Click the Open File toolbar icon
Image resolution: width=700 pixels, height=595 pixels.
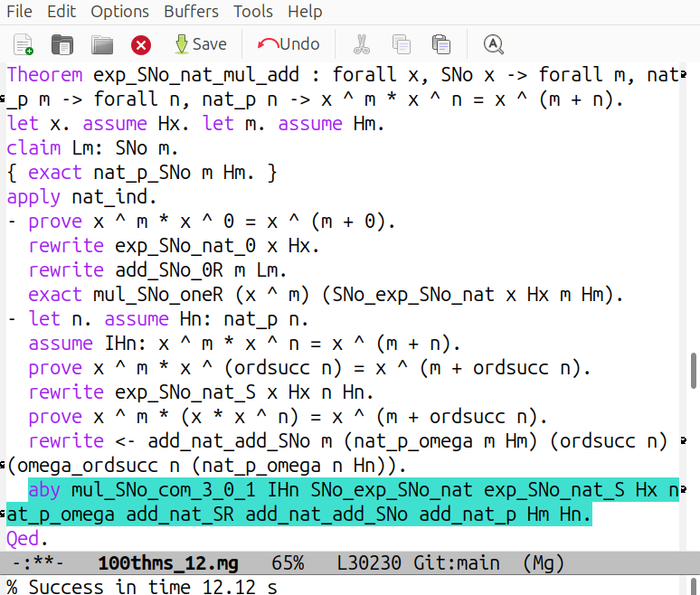point(62,43)
